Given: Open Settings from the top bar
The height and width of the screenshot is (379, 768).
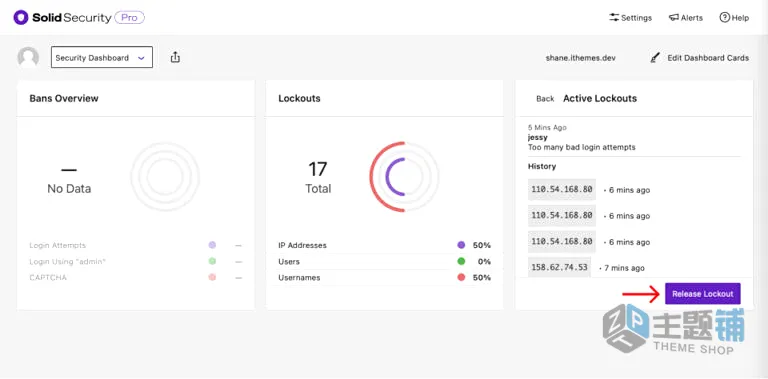Looking at the screenshot, I should click(630, 18).
